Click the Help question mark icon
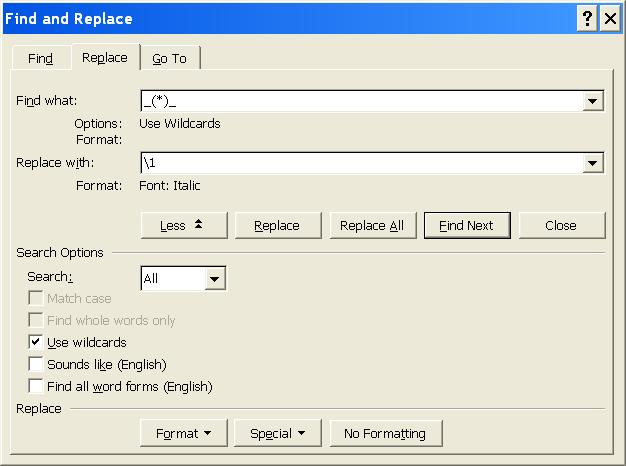Viewport: 626px width, 466px height. pyautogui.click(x=587, y=19)
